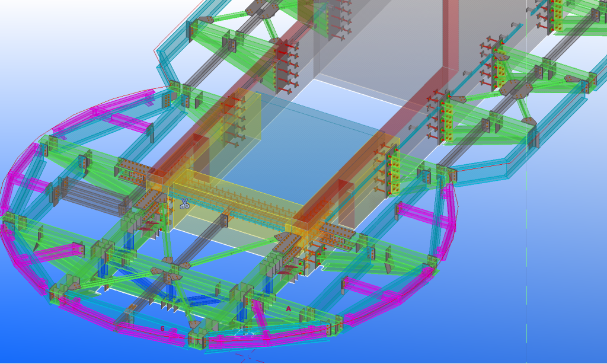Select the gray plate at the top center edge
The image size is (607, 364).
tap(261, 8)
